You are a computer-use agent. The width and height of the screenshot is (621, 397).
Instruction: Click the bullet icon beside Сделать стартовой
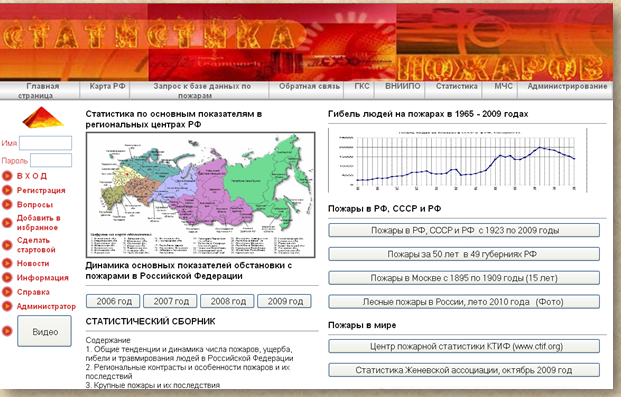click(x=7, y=245)
